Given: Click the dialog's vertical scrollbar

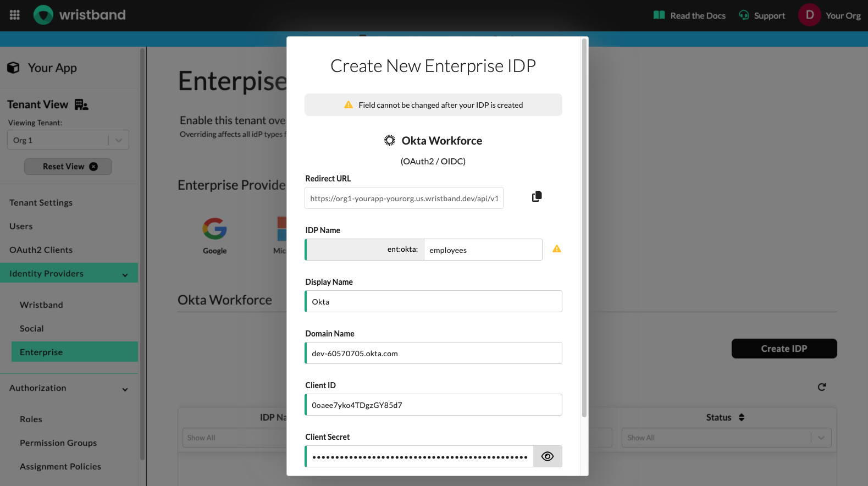Looking at the screenshot, I should pos(584,228).
